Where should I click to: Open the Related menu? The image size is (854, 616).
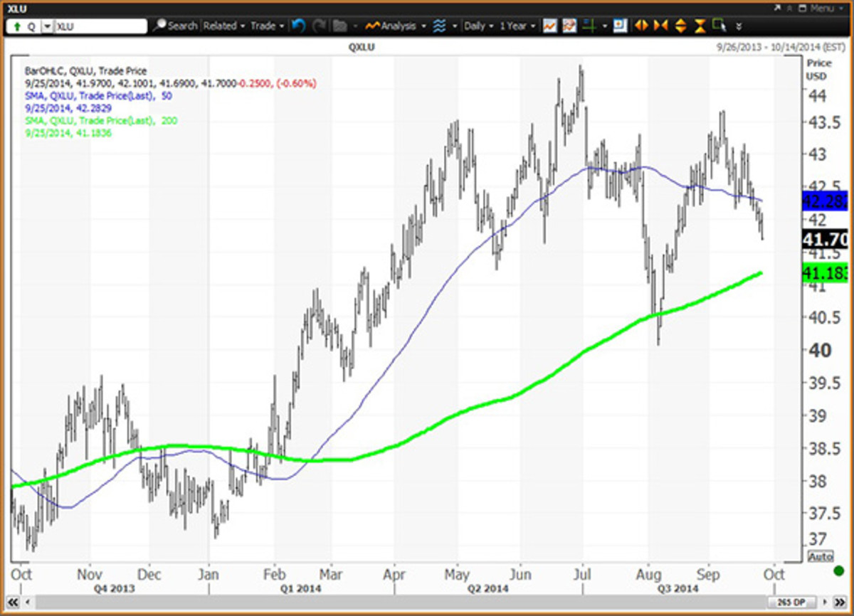pyautogui.click(x=223, y=26)
